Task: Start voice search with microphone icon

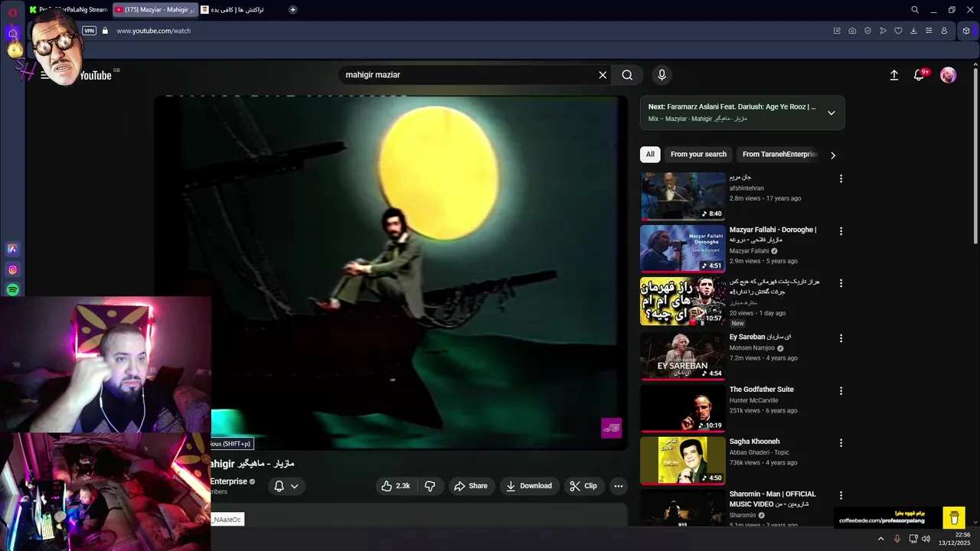Action: 662,75
